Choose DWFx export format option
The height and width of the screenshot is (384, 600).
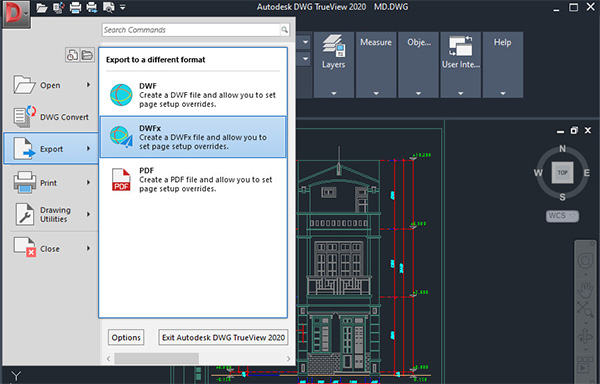[193, 137]
